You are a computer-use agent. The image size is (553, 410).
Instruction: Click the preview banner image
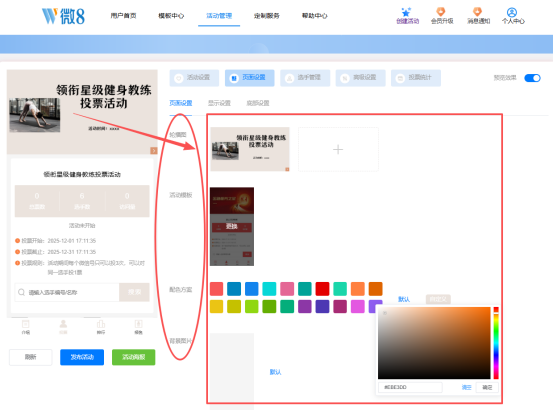(x=82, y=112)
